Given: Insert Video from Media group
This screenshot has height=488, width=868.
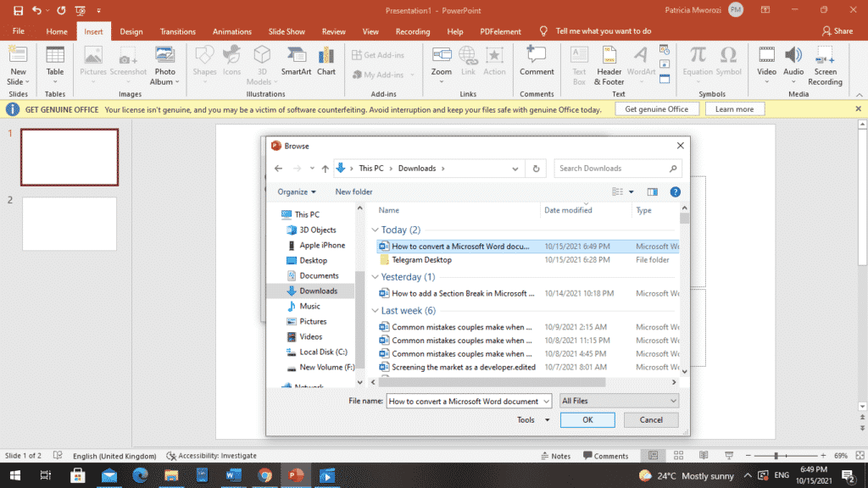Looking at the screenshot, I should pos(766,65).
